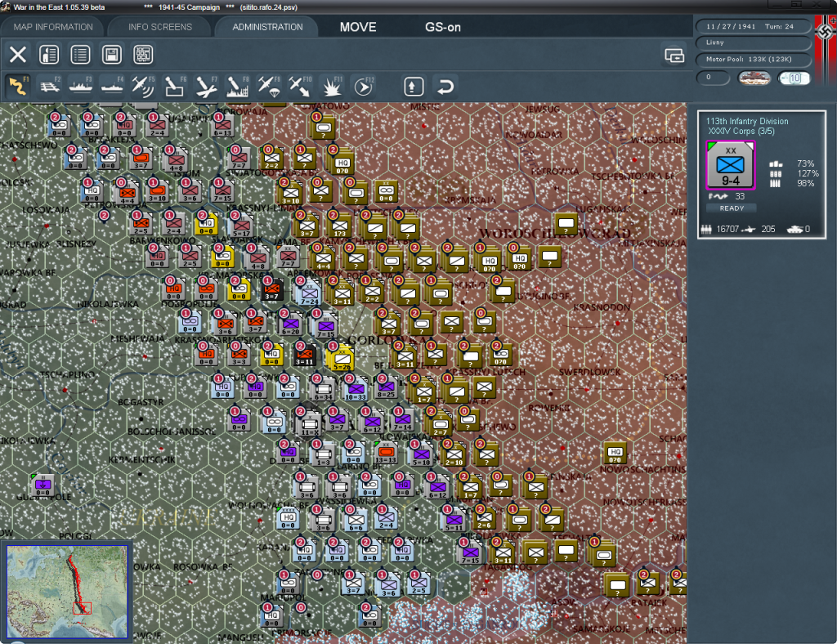
Task: Toggle the READY status of 113th Infantry
Action: (x=732, y=208)
